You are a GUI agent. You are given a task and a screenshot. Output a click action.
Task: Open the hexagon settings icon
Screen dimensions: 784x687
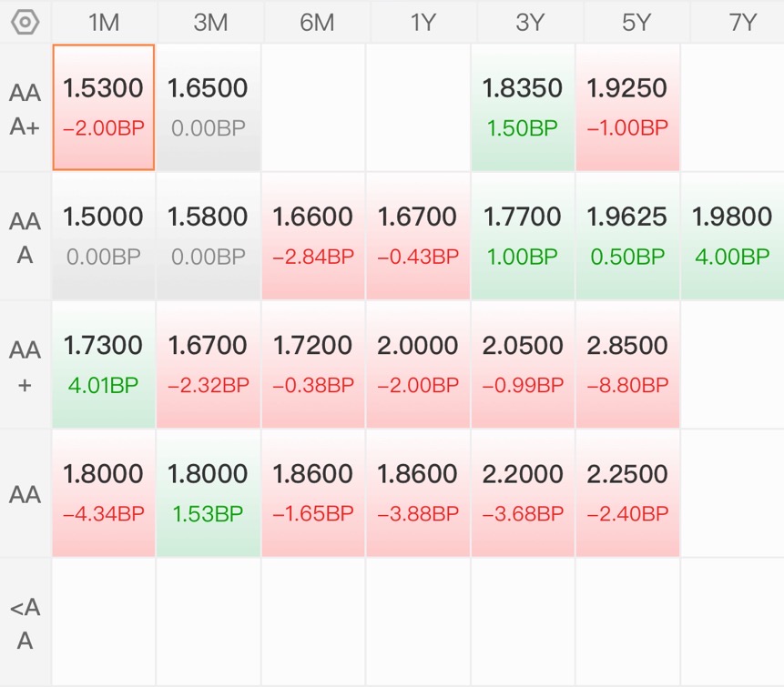[x=25, y=23]
